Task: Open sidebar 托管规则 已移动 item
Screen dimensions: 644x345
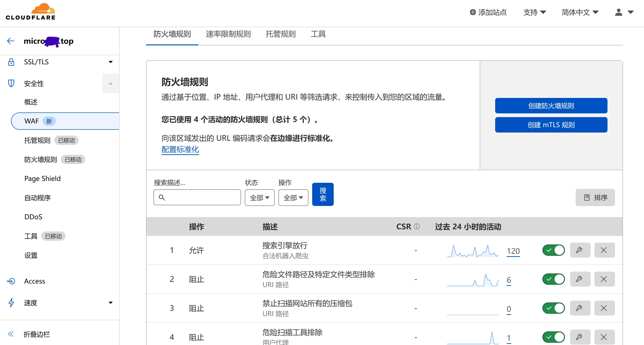Action: pyautogui.click(x=51, y=140)
